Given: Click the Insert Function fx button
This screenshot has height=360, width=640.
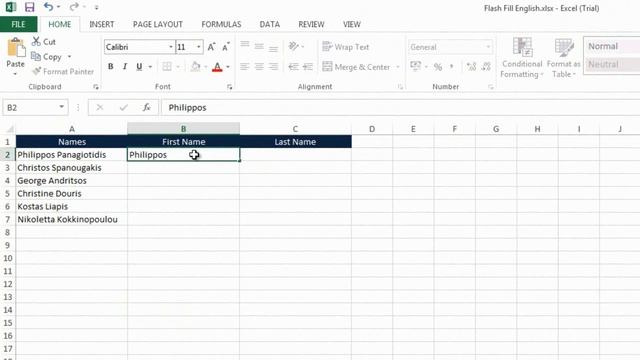Looking at the screenshot, I should click(147, 107).
